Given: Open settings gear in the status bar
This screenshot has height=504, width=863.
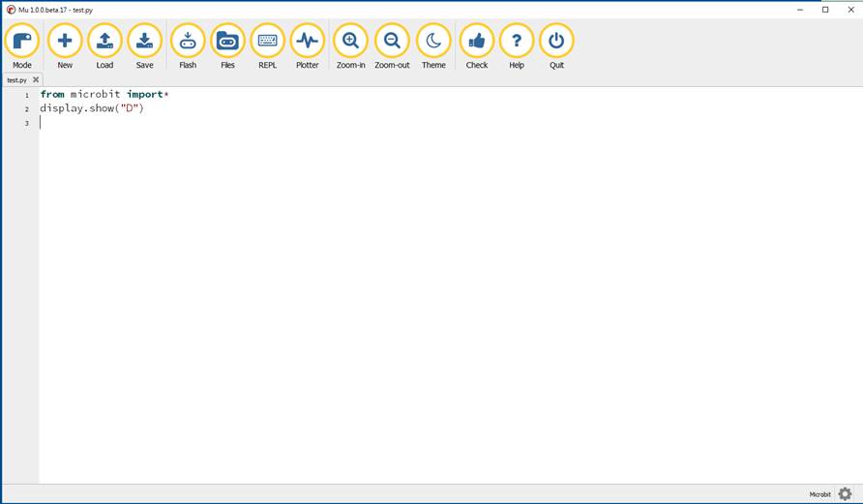Looking at the screenshot, I should 845,494.
